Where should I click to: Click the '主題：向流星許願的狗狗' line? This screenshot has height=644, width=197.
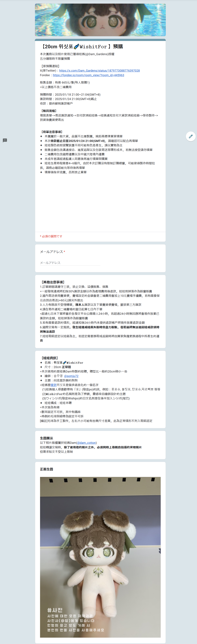pos(58,380)
